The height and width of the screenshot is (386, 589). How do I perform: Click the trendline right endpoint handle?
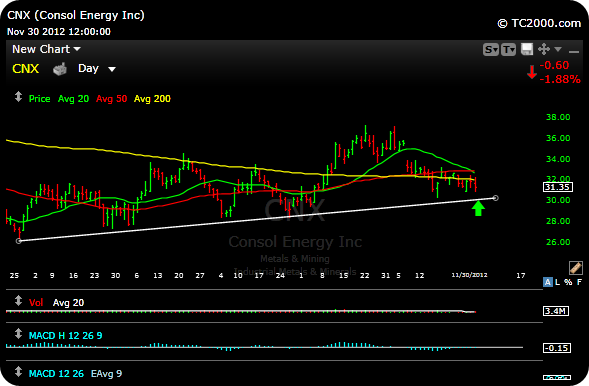tap(495, 198)
